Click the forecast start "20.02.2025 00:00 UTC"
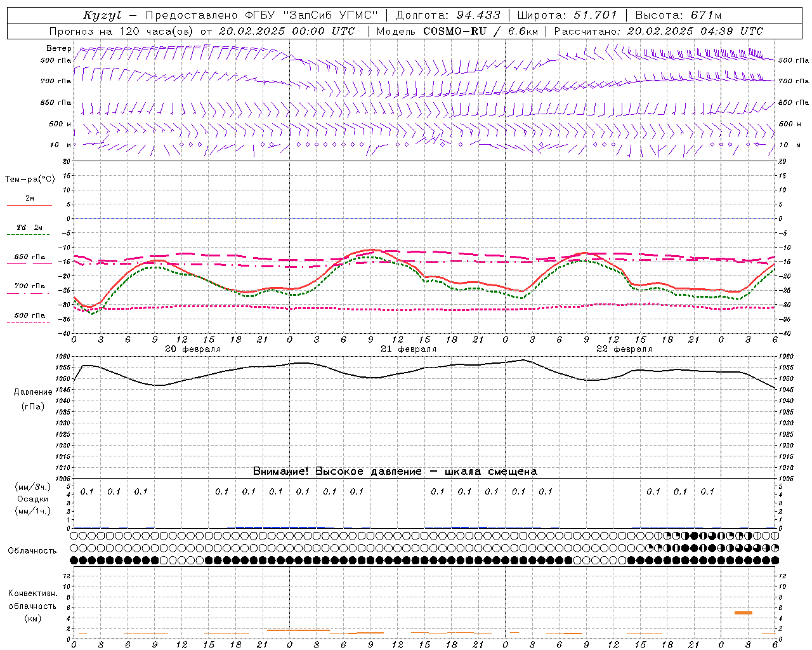The image size is (812, 650). (286, 31)
